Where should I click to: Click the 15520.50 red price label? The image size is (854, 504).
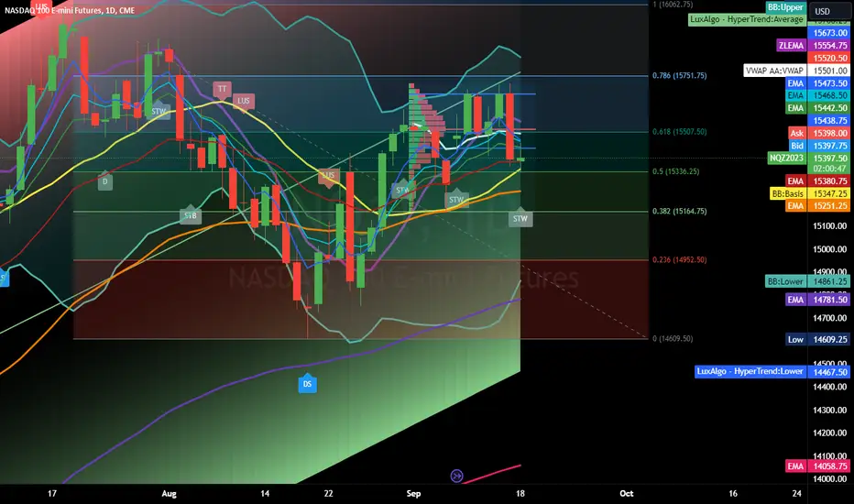point(830,58)
